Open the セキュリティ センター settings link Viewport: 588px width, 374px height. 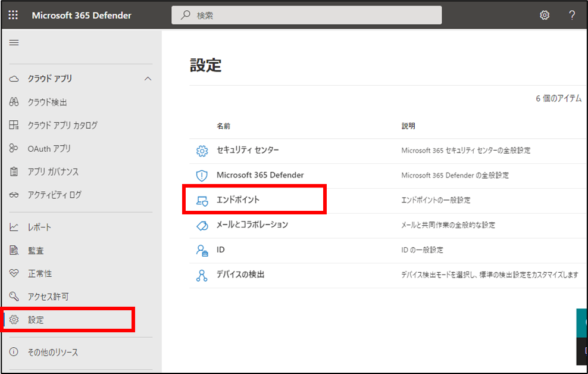pyautogui.click(x=248, y=150)
